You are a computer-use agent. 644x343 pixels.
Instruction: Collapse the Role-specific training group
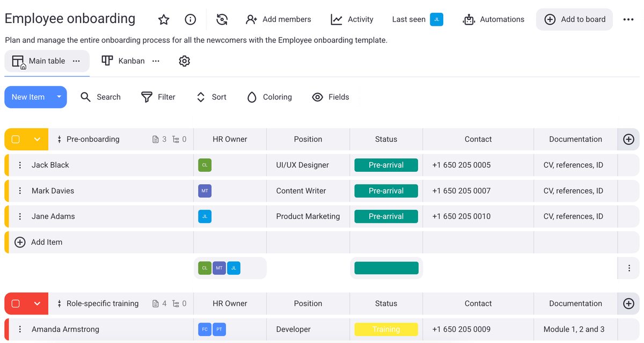[37, 304]
